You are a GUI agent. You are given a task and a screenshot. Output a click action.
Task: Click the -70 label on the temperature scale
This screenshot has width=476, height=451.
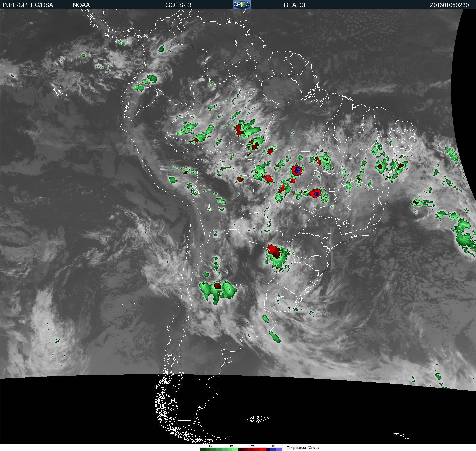coord(251,446)
